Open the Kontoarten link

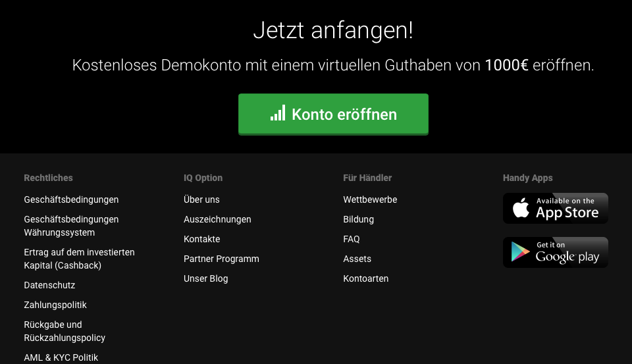366,278
